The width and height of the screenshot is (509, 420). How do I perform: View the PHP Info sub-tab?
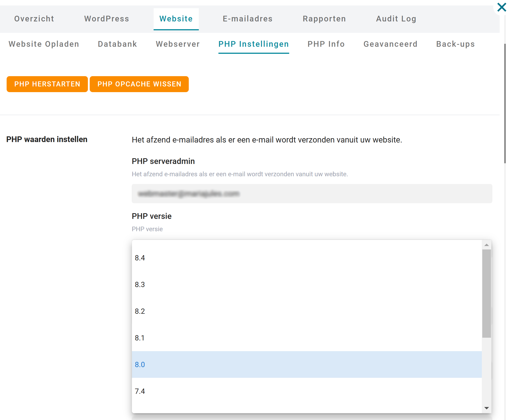[x=326, y=44]
